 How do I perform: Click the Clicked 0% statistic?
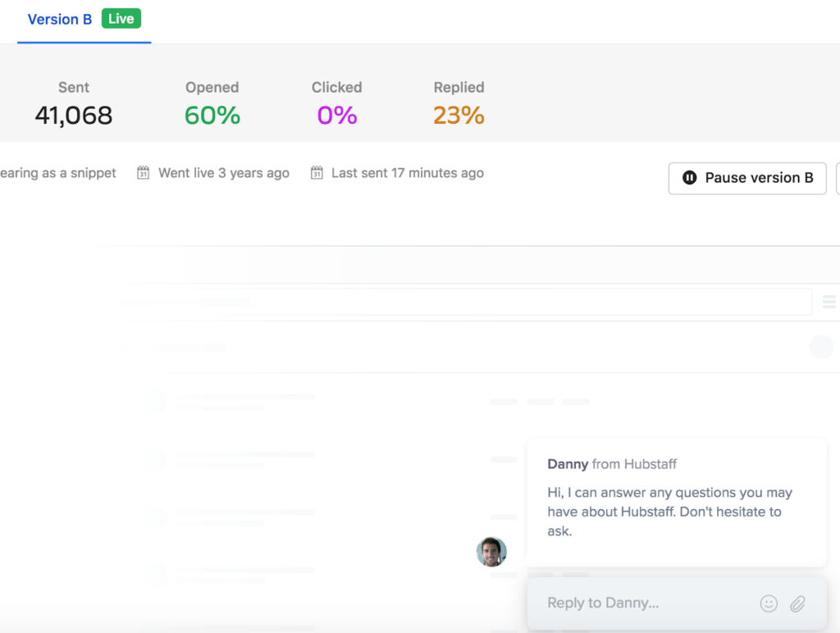336,115
